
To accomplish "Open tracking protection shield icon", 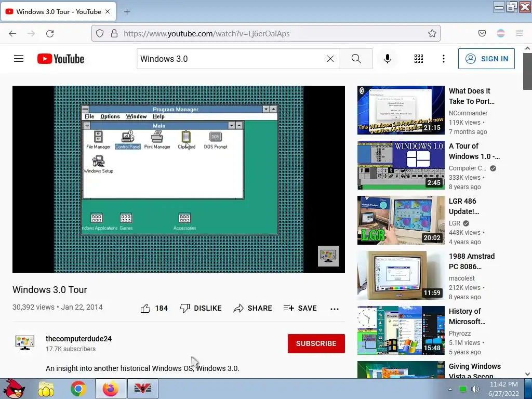I will point(99,33).
